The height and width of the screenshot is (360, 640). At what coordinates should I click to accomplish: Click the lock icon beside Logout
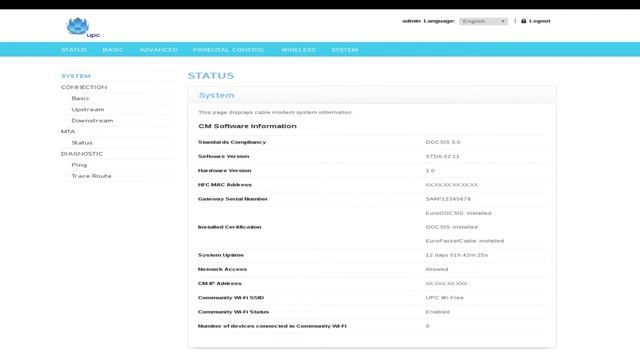pos(524,21)
